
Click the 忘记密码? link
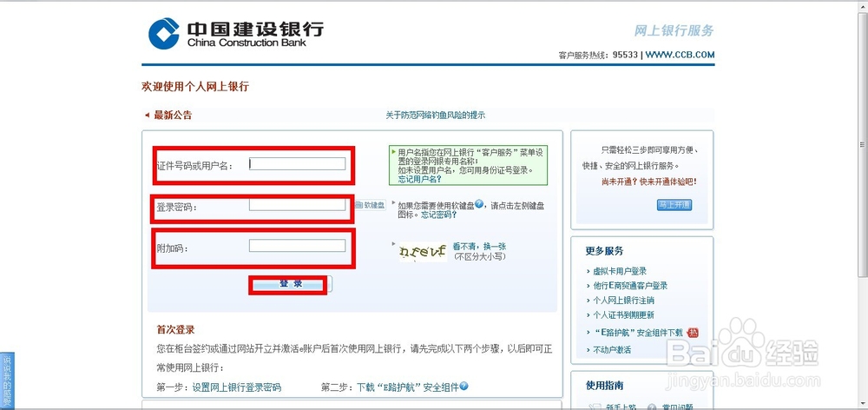439,215
